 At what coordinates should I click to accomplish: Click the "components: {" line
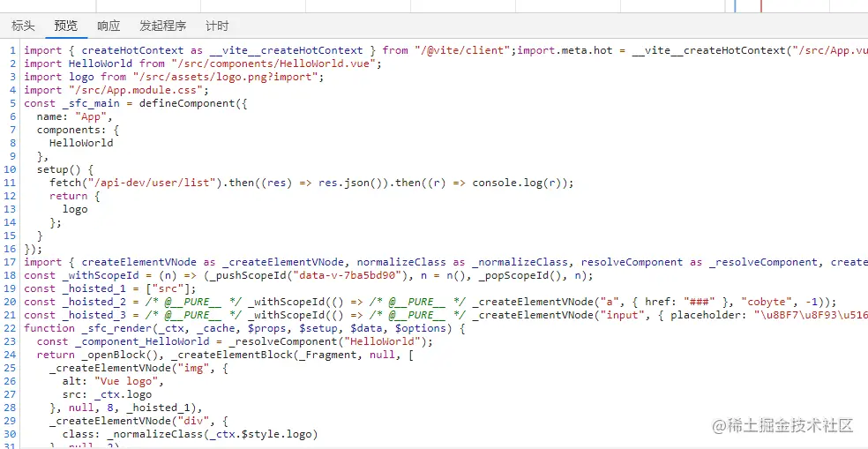click(78, 130)
